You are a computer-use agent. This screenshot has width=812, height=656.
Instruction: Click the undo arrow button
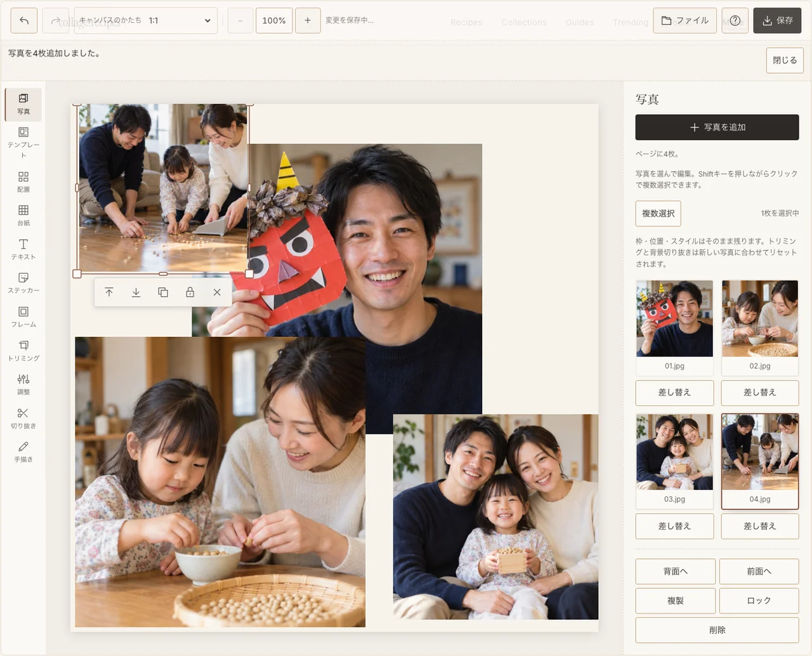click(x=24, y=20)
